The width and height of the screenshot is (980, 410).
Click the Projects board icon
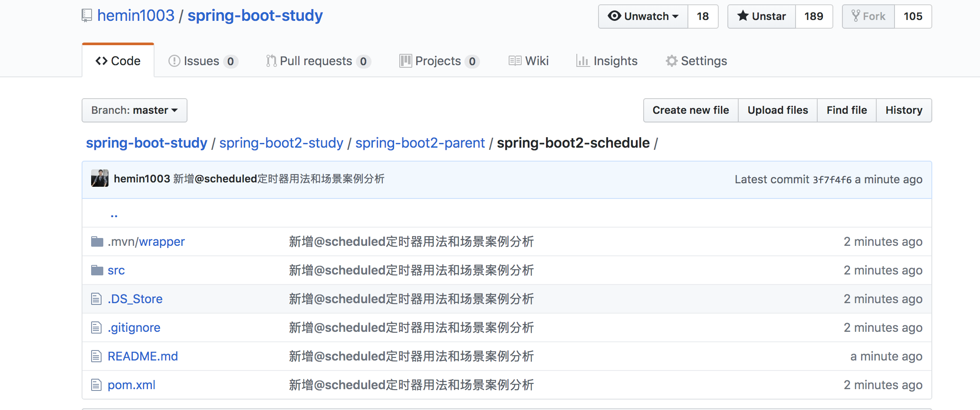(x=405, y=61)
